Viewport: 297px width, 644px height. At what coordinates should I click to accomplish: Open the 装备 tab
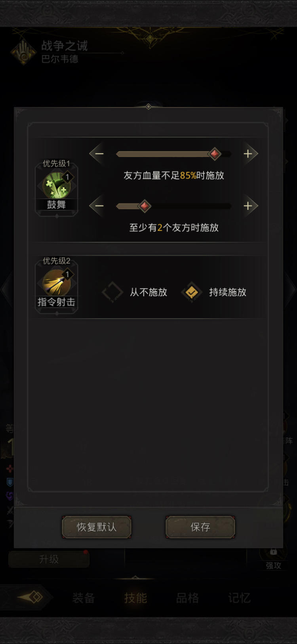[x=83, y=598]
